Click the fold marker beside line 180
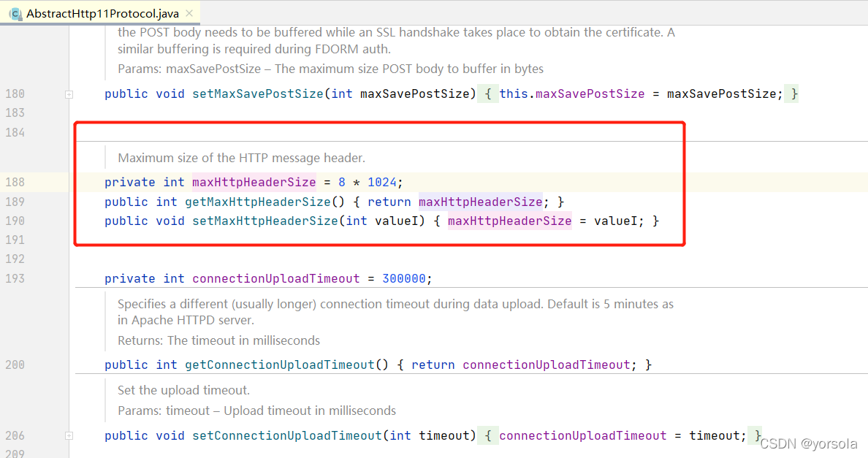The image size is (868, 458). click(69, 93)
